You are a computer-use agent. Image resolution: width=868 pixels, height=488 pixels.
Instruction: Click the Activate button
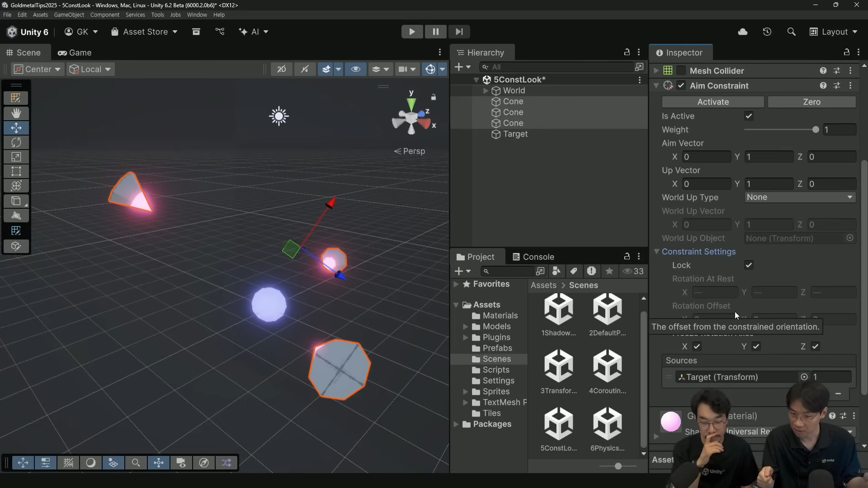[x=712, y=102]
